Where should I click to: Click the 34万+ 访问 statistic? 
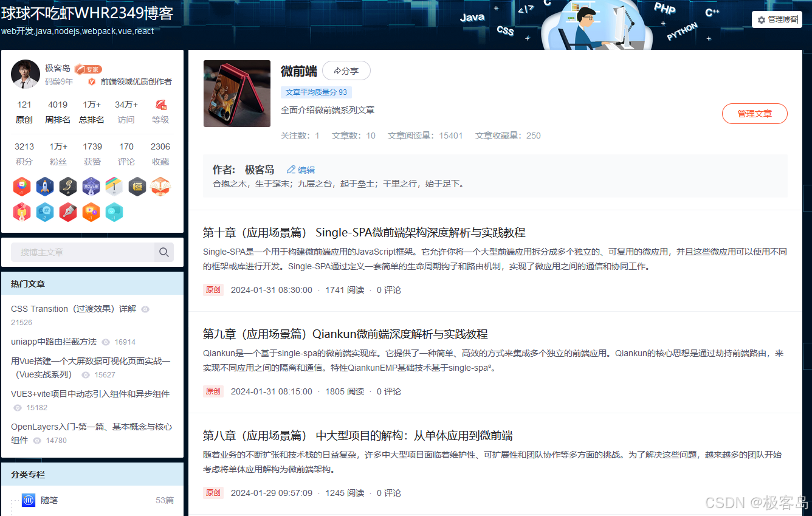(126, 112)
